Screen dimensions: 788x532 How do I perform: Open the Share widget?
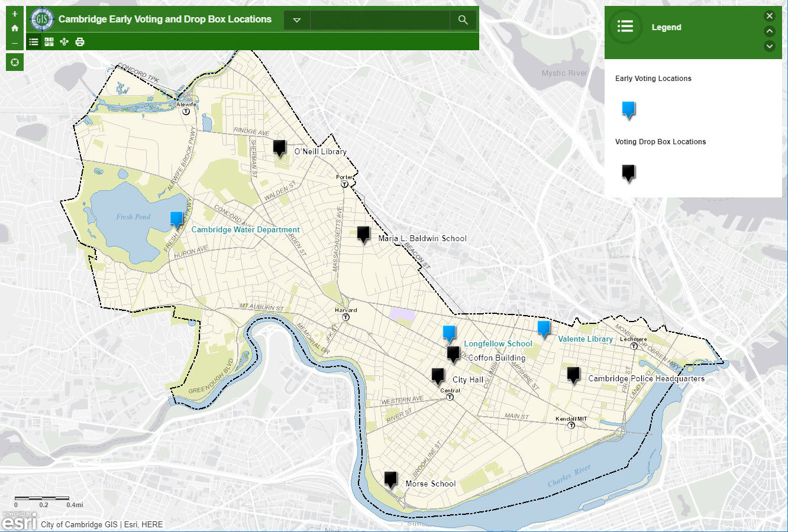(x=64, y=42)
